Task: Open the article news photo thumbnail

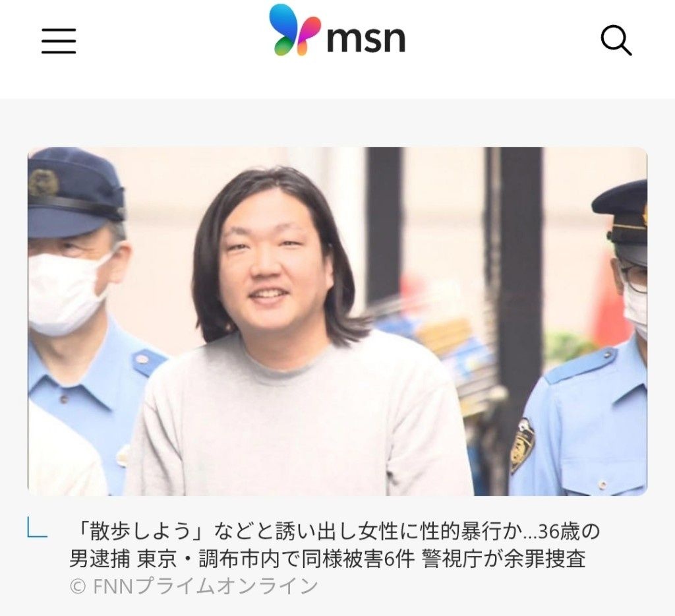Action: point(337,321)
